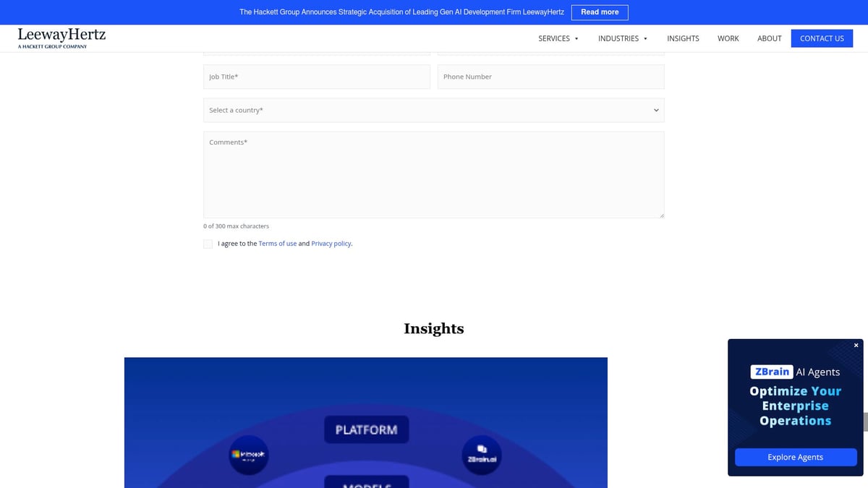Click Read more in the announcement banner
The image size is (868, 488).
600,12
